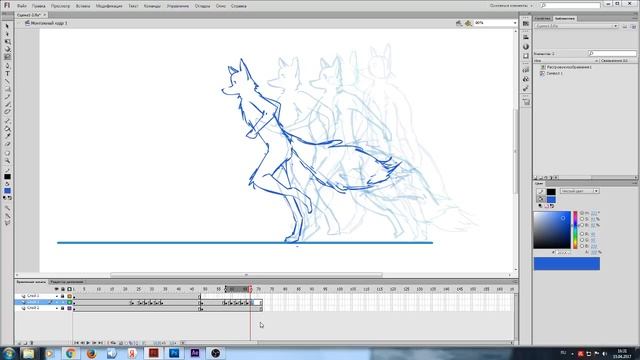
Task: Open the Файл menu
Action: click(22, 6)
